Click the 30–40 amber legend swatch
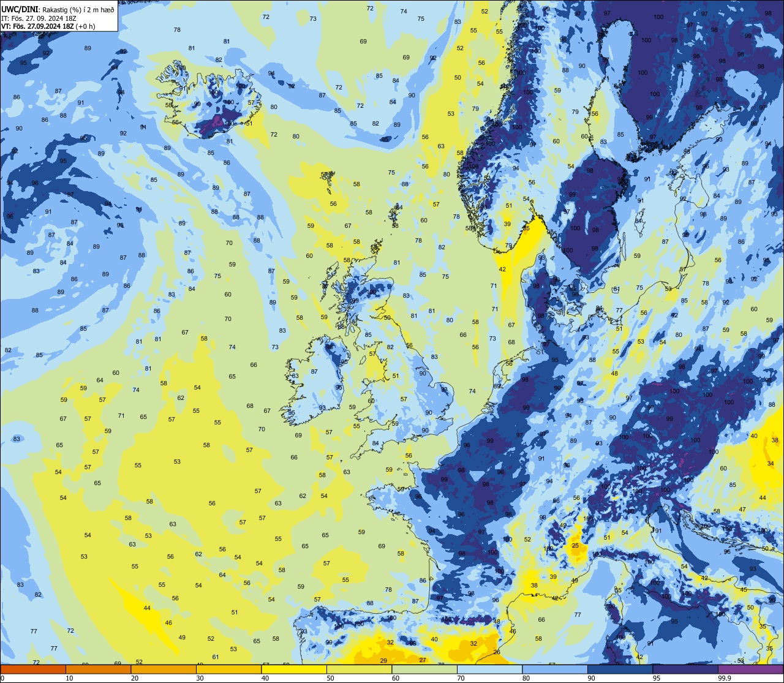The height and width of the screenshot is (683, 784). click(x=228, y=670)
